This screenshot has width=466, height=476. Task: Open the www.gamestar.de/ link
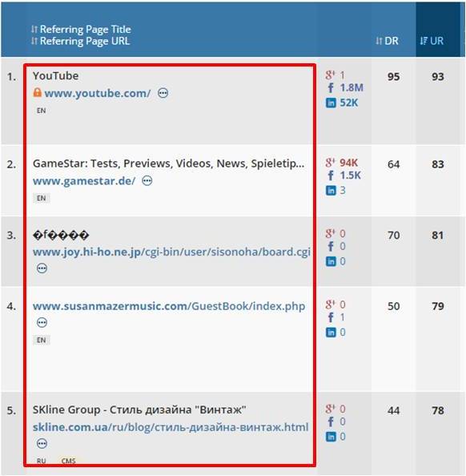click(84, 181)
